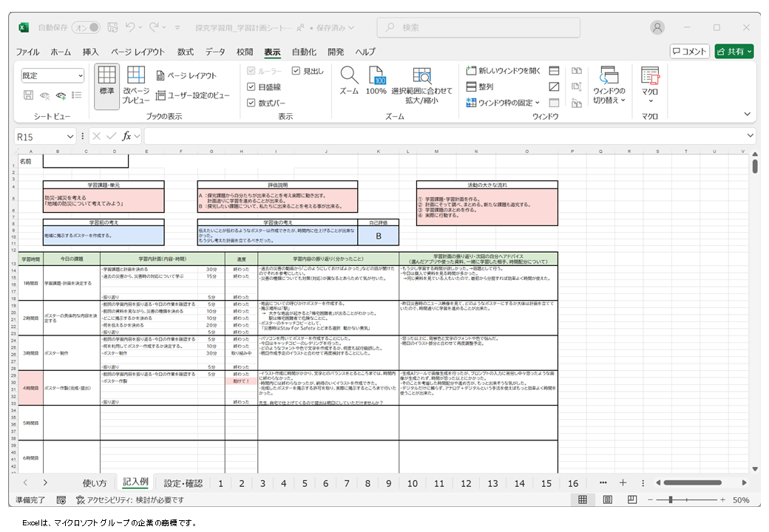The height and width of the screenshot is (532, 769).
Task: Switch to the 設定・確認 sheet tab
Action: coord(183,483)
